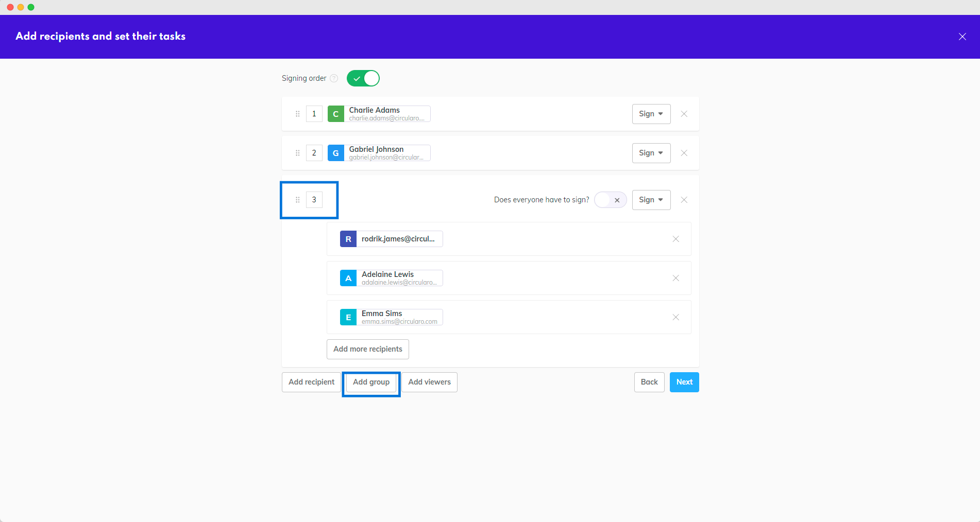Click the Signing order help question icon
Viewport: 980px width, 522px height.
(x=334, y=78)
